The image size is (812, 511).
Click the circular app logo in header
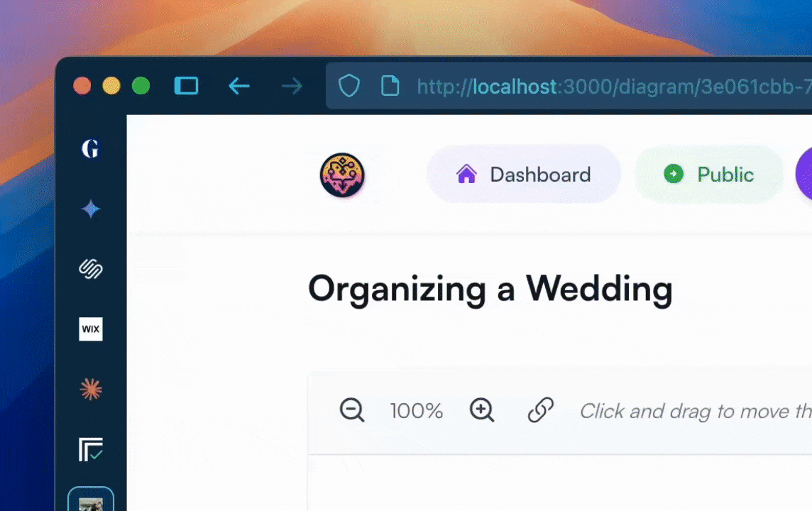pyautogui.click(x=342, y=175)
